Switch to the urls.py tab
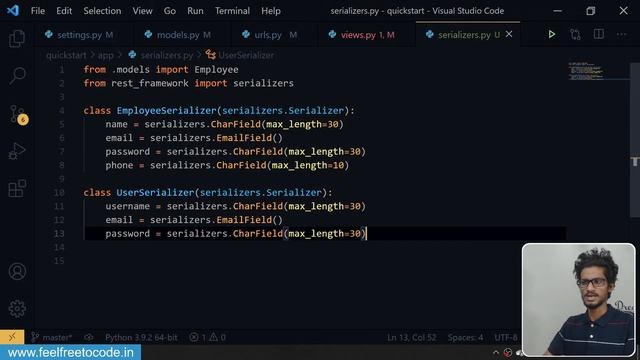Screen dimensions: 640x360 (x=273, y=35)
